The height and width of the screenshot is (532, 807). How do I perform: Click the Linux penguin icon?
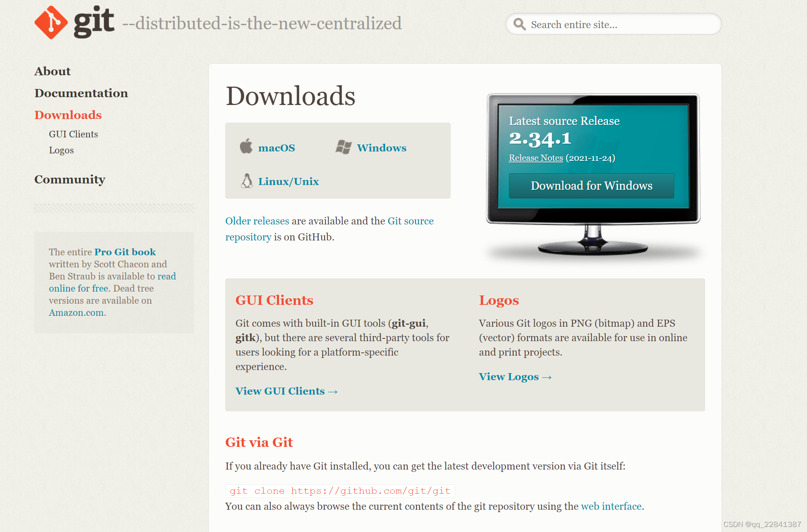[247, 181]
